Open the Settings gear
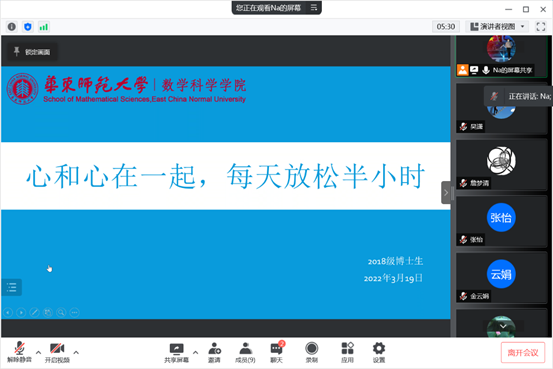 [x=379, y=352]
